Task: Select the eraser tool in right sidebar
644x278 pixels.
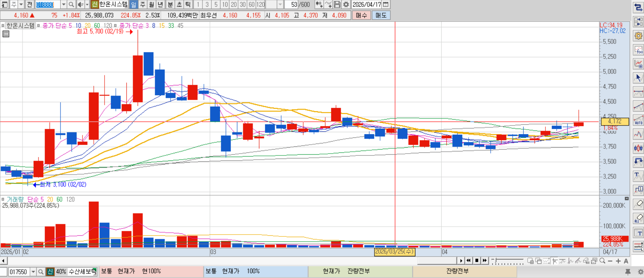Action: point(638,204)
